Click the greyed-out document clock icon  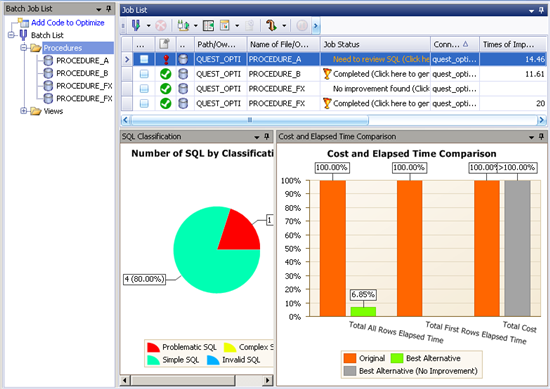250,25
